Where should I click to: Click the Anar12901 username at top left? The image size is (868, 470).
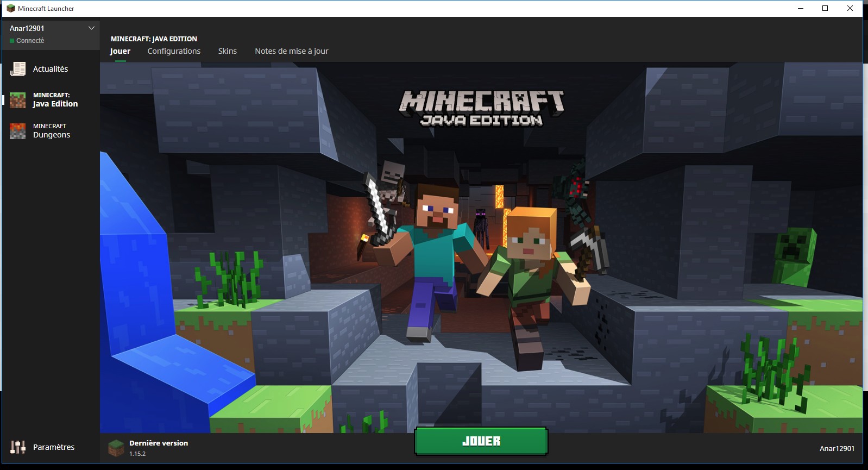coord(27,28)
